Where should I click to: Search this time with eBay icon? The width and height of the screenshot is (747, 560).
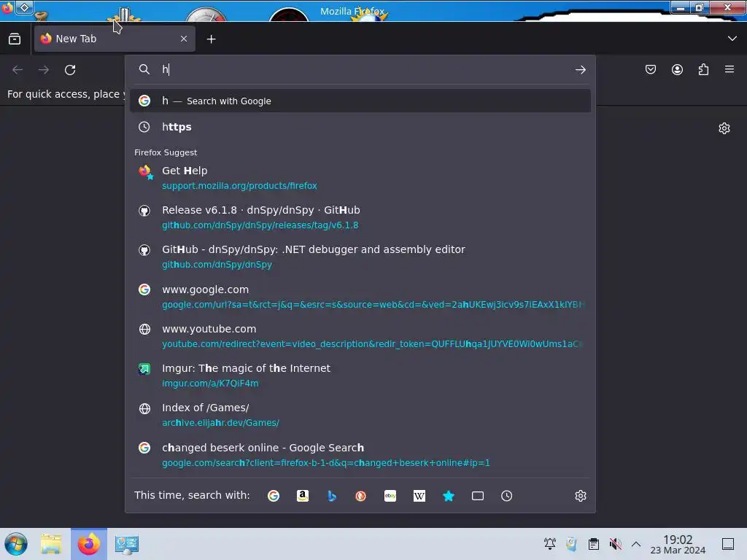point(390,496)
